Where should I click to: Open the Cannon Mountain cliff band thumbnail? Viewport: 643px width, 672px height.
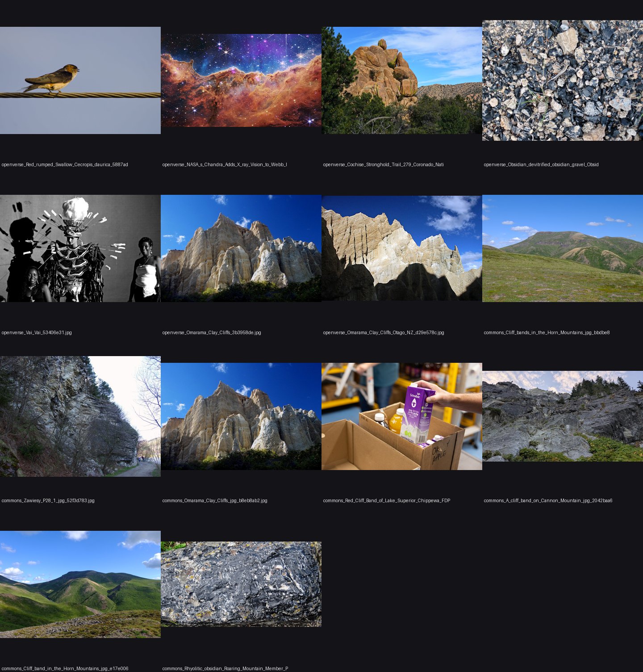(563, 416)
